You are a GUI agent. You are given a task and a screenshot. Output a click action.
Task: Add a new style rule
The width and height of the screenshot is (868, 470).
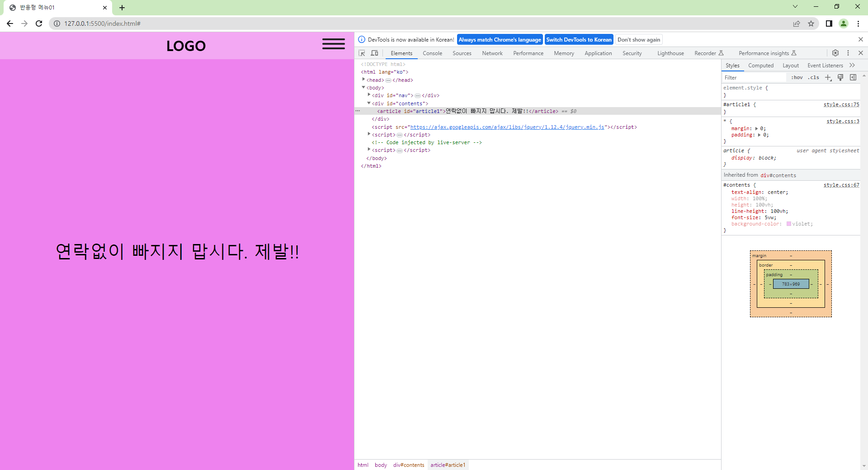point(828,78)
